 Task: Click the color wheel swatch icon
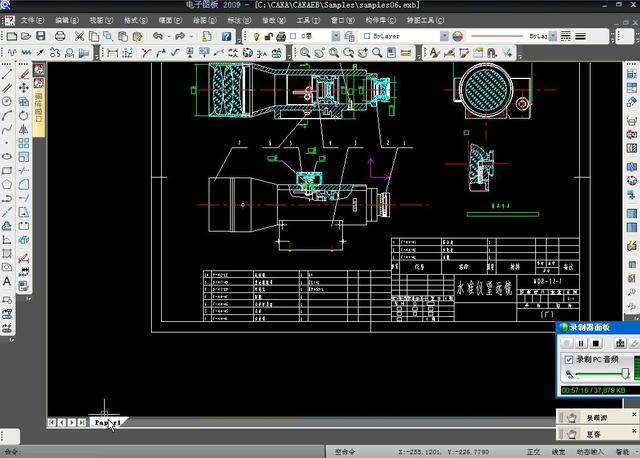click(x=458, y=36)
